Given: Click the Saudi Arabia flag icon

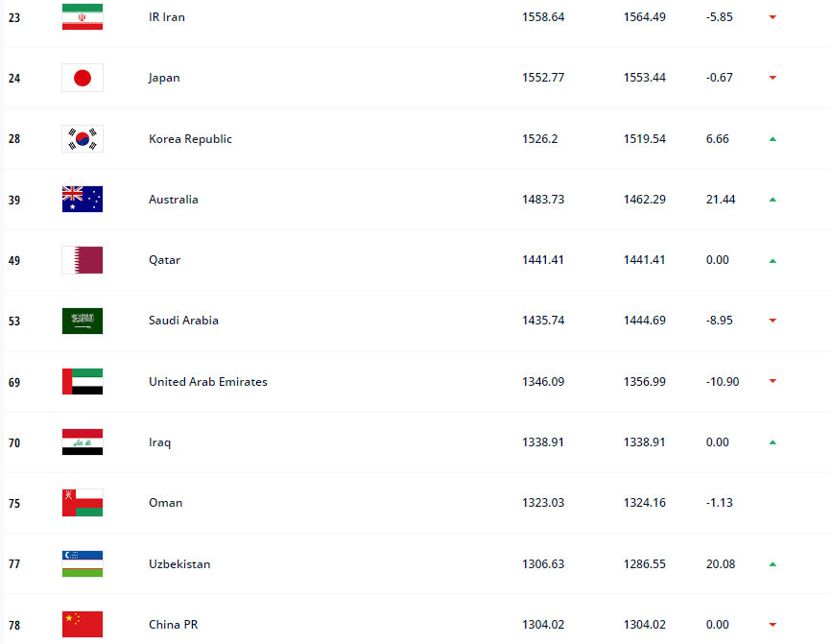Looking at the screenshot, I should pos(82,321).
